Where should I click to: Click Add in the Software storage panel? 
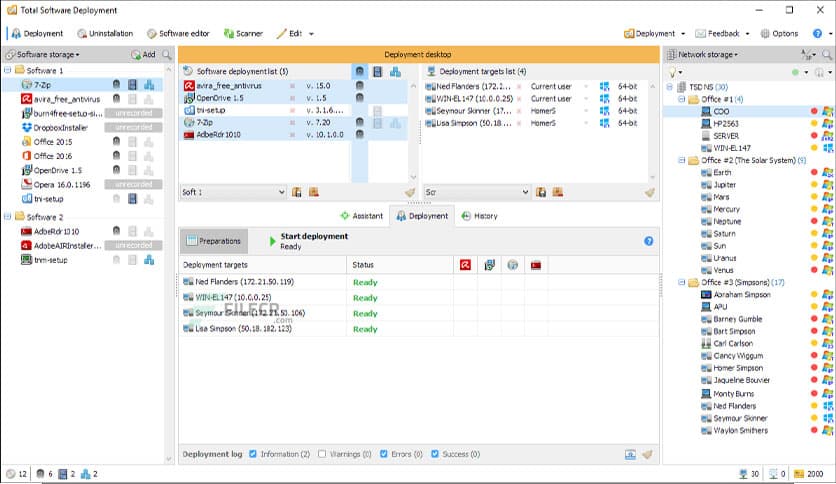(x=143, y=54)
